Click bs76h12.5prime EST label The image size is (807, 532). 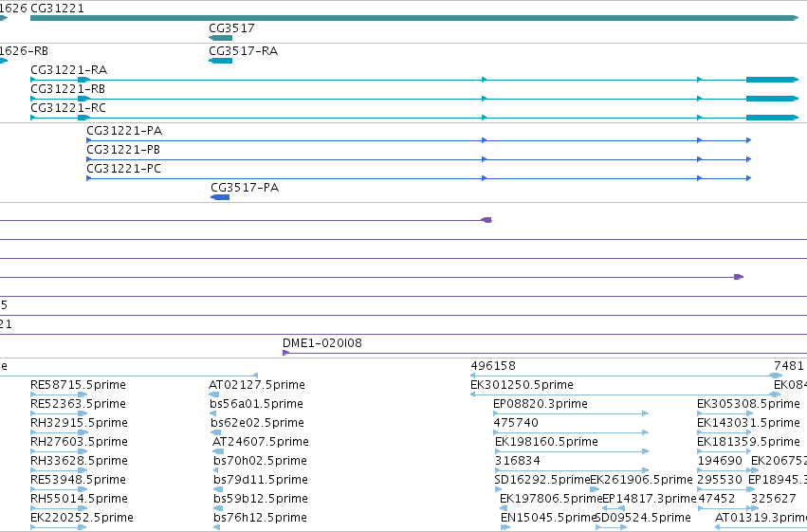pos(260,518)
